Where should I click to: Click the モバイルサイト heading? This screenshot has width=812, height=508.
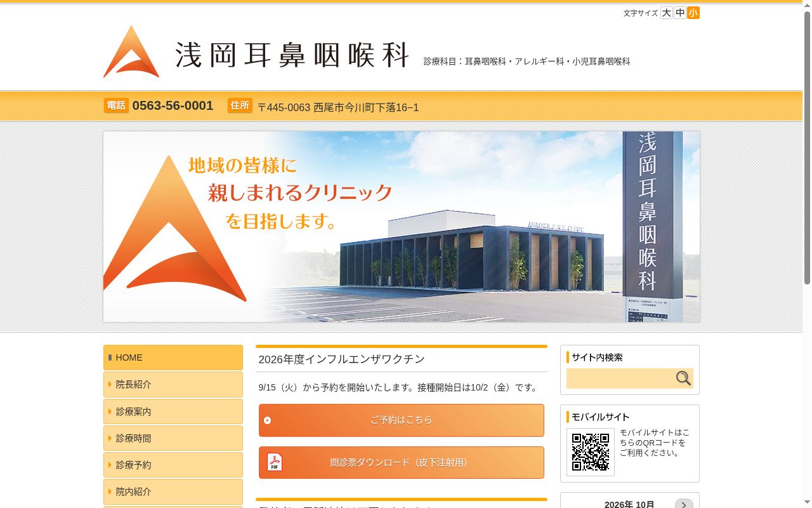click(x=601, y=417)
